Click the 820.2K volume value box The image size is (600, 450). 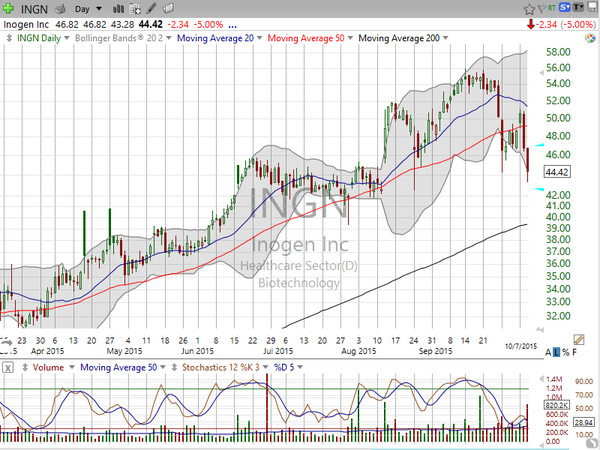pos(557,406)
